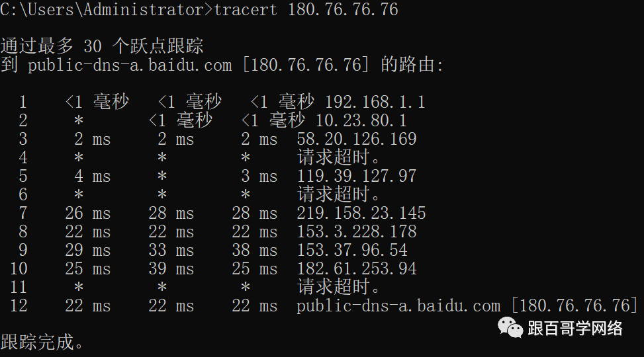The height and width of the screenshot is (357, 644).
Task: Click the tracert 180.76.76.76 command text
Action: [x=306, y=9]
